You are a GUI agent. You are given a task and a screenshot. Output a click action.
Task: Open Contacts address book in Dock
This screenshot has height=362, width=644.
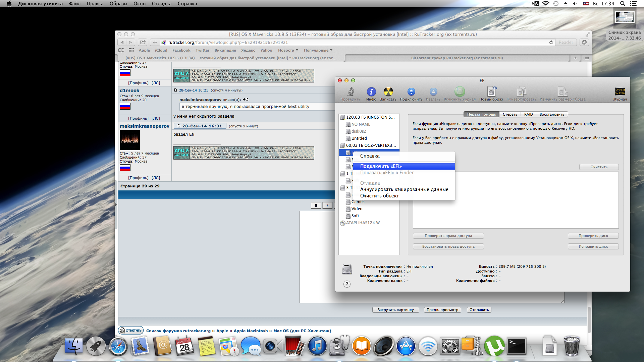tap(162, 346)
